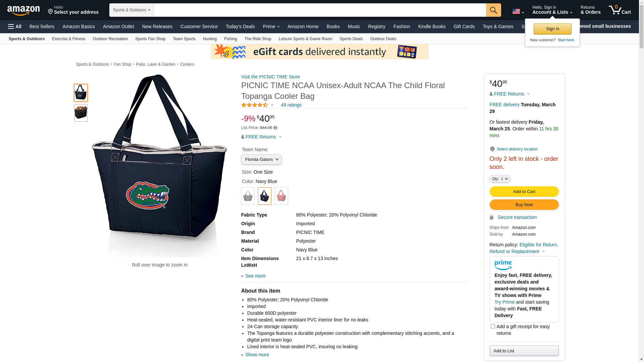The width and height of the screenshot is (644, 362).
Task: Click the delivery location pin icon
Action: point(492,149)
